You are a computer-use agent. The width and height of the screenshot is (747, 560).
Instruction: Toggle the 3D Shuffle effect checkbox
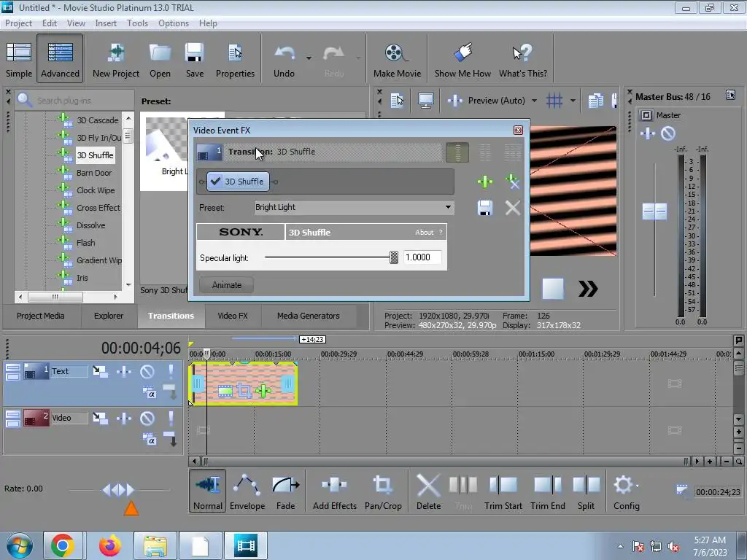pyautogui.click(x=215, y=182)
